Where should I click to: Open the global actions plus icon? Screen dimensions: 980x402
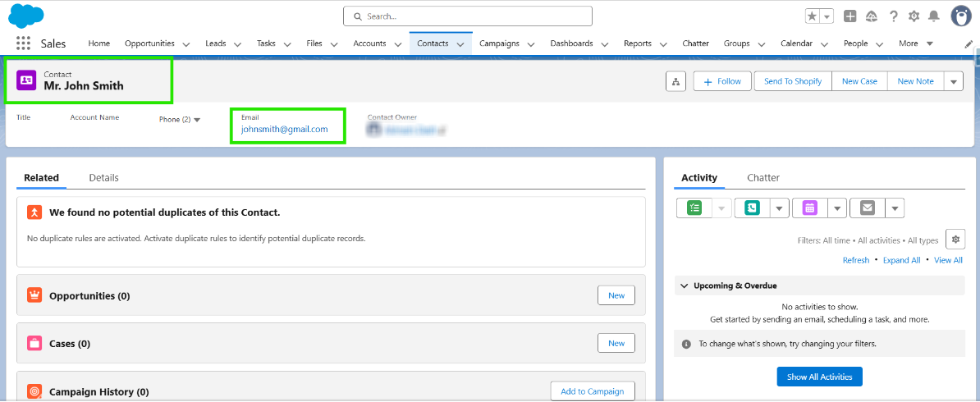point(850,16)
